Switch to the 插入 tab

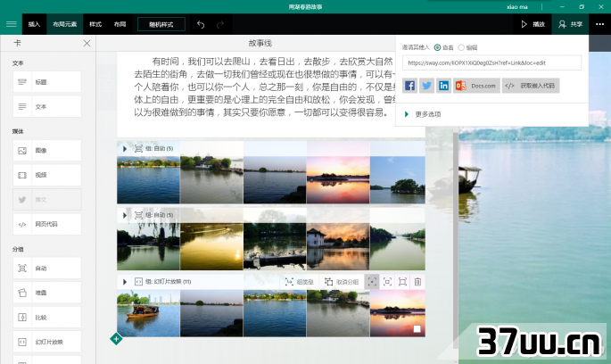tap(34, 24)
